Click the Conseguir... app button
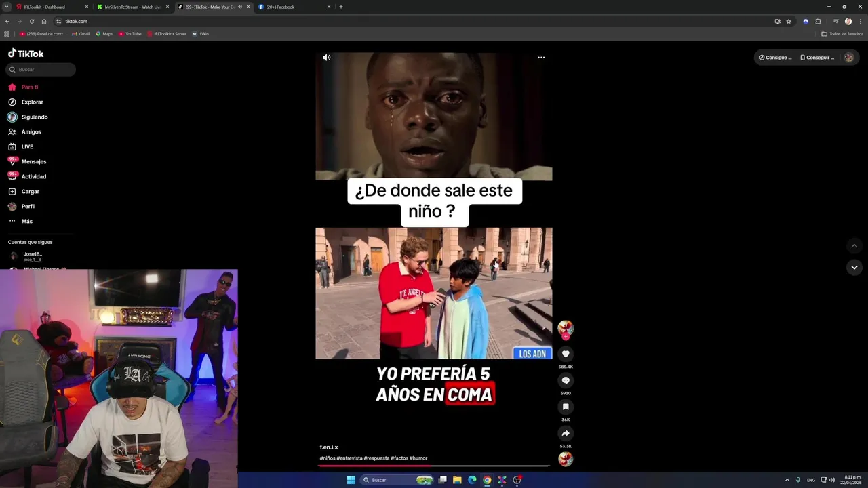 [817, 58]
